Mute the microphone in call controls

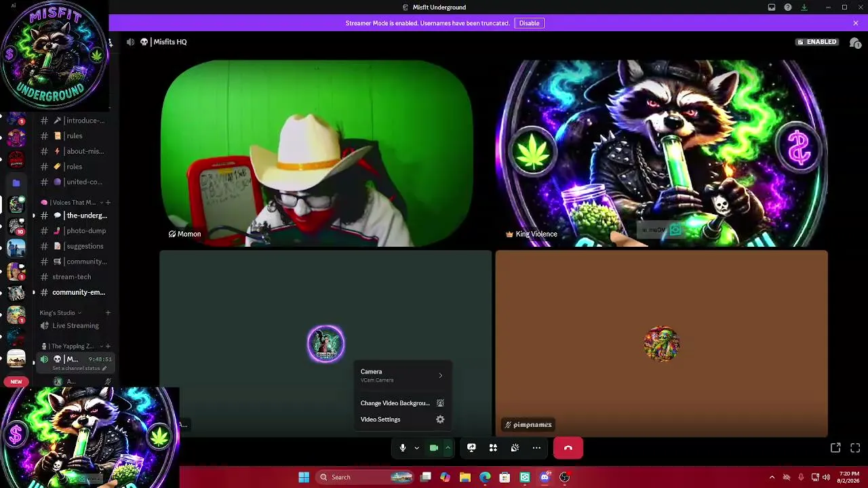(402, 448)
